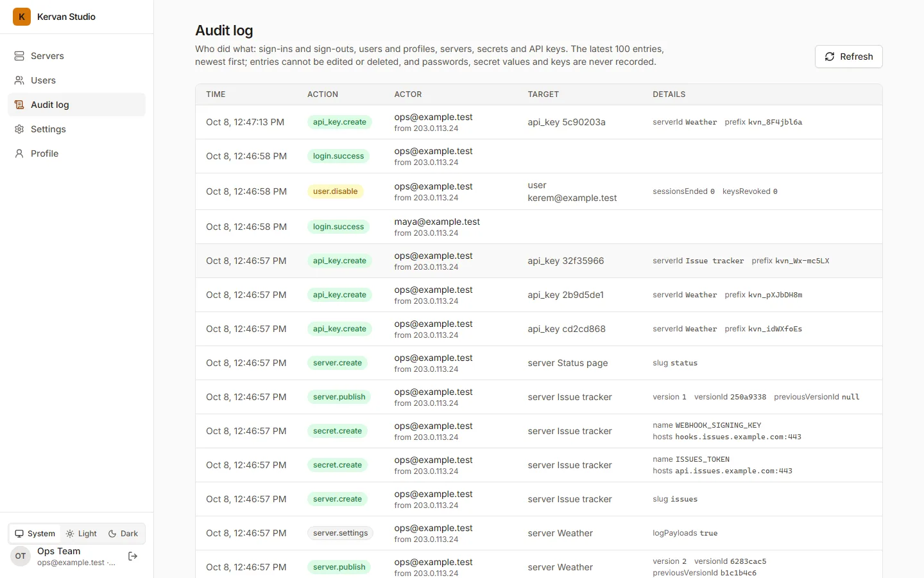Click the Oct 8, 12:47:13 PM timestamp
Image resolution: width=924 pixels, height=578 pixels.
pyautogui.click(x=245, y=122)
